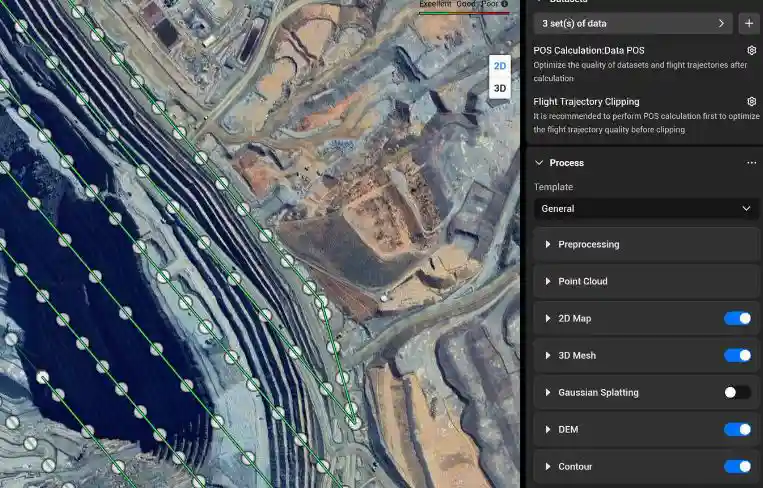Switch map view to 3D
Viewport: 763px width, 488px height.
[500, 88]
